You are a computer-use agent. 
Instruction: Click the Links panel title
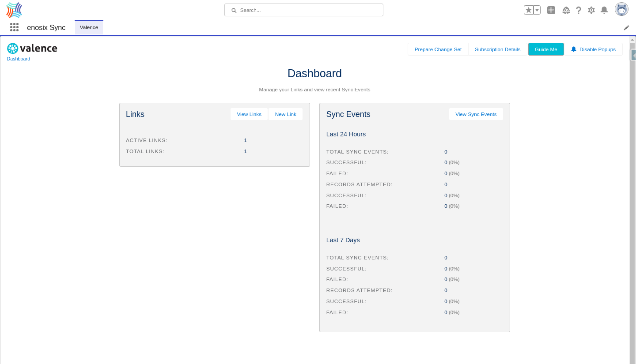(135, 114)
